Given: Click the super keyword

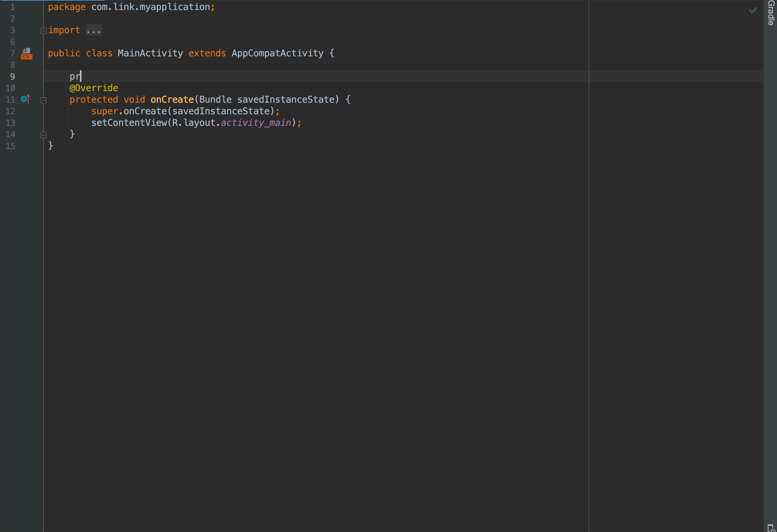Looking at the screenshot, I should click(104, 111).
